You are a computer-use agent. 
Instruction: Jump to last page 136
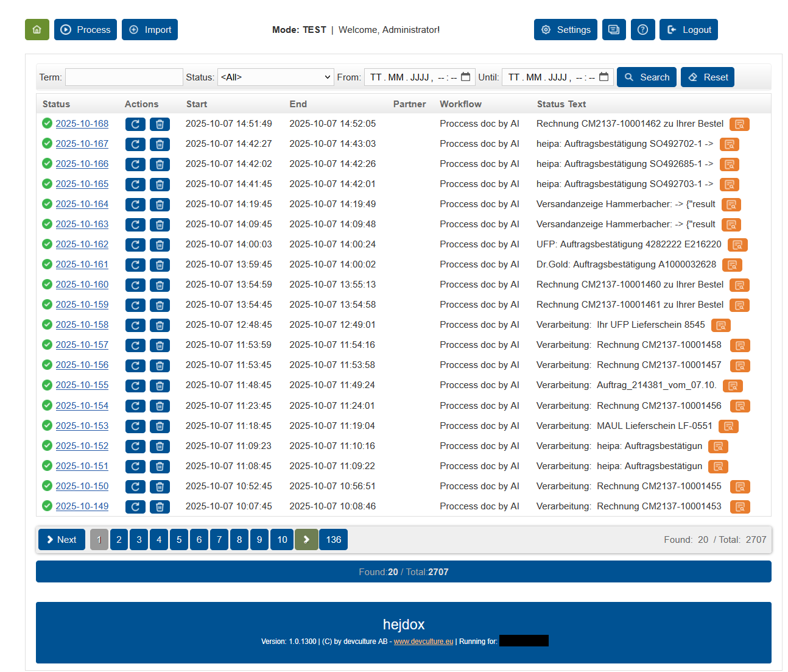pos(333,540)
